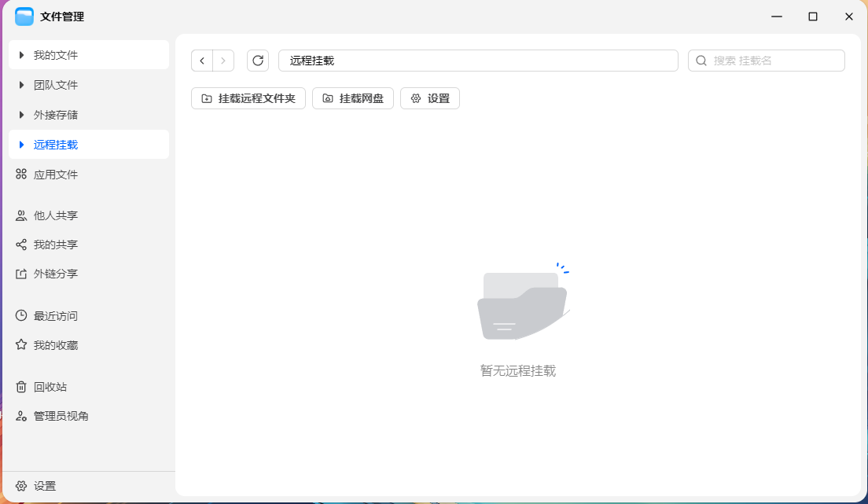Refresh the remote mount list
The height and width of the screenshot is (504, 868).
coord(258,61)
